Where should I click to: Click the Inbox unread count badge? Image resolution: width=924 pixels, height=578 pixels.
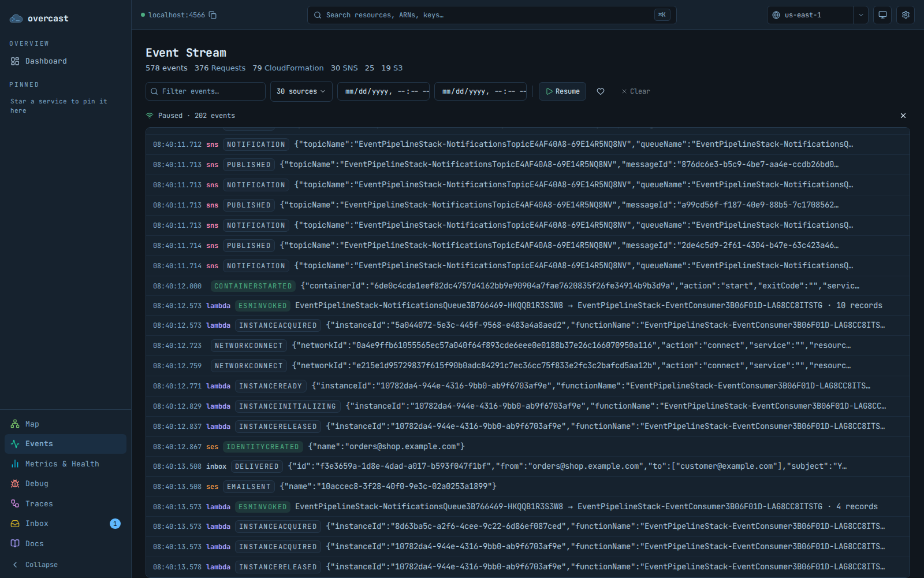(x=115, y=524)
